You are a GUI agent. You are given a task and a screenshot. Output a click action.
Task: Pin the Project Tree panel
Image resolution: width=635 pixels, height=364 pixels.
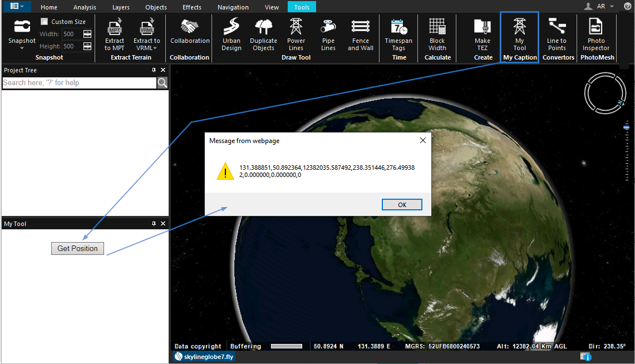154,70
